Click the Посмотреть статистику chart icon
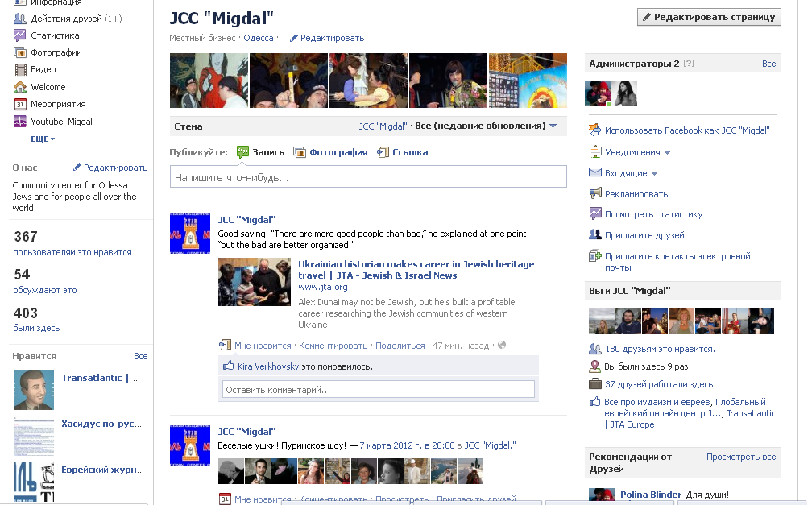The height and width of the screenshot is (505, 812). pyautogui.click(x=595, y=213)
